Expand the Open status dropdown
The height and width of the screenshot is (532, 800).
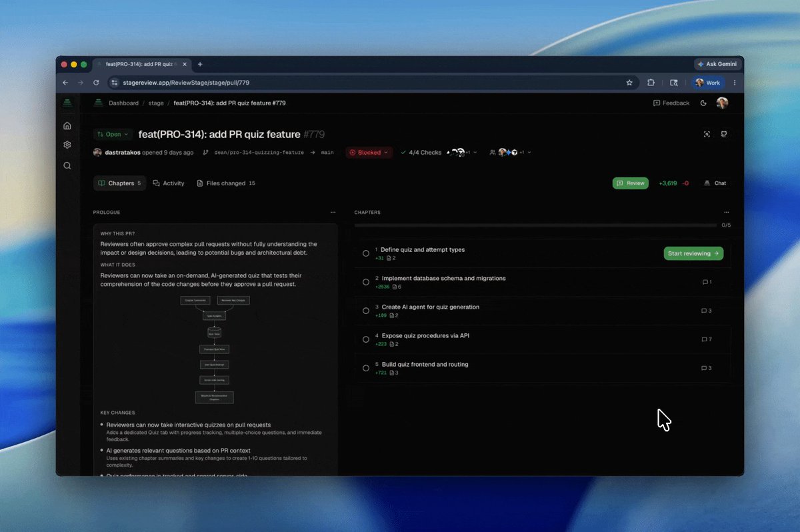[x=113, y=134]
